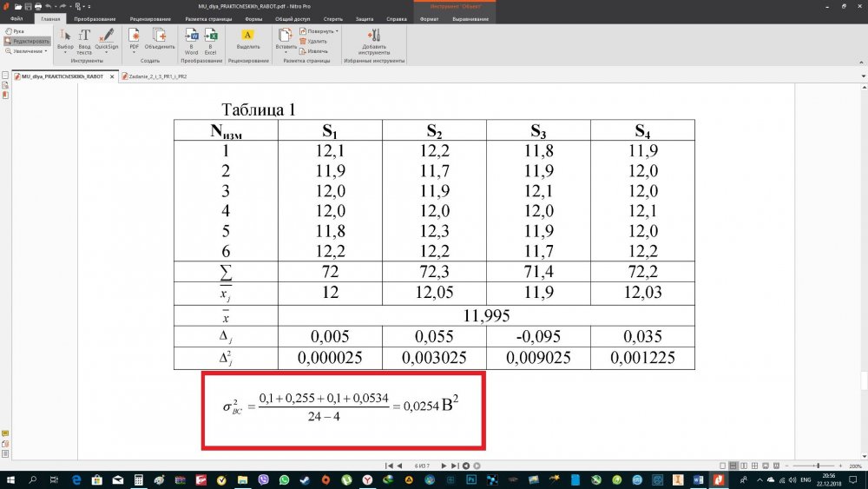Viewport: 868px width, 489px height.
Task: Click the page number field '6 из 7'
Action: (422, 466)
